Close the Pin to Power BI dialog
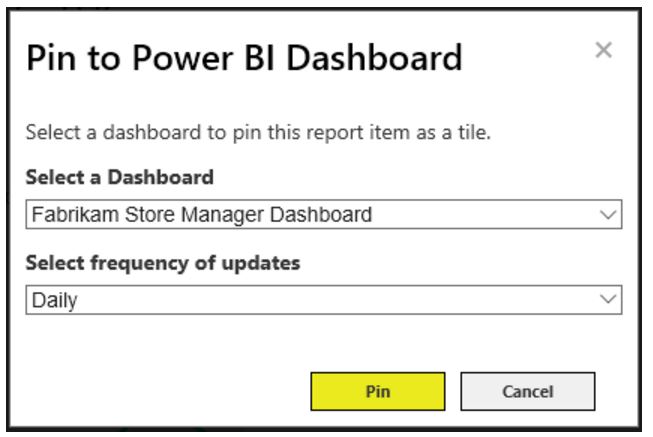This screenshot has height=437, width=653. 603,50
